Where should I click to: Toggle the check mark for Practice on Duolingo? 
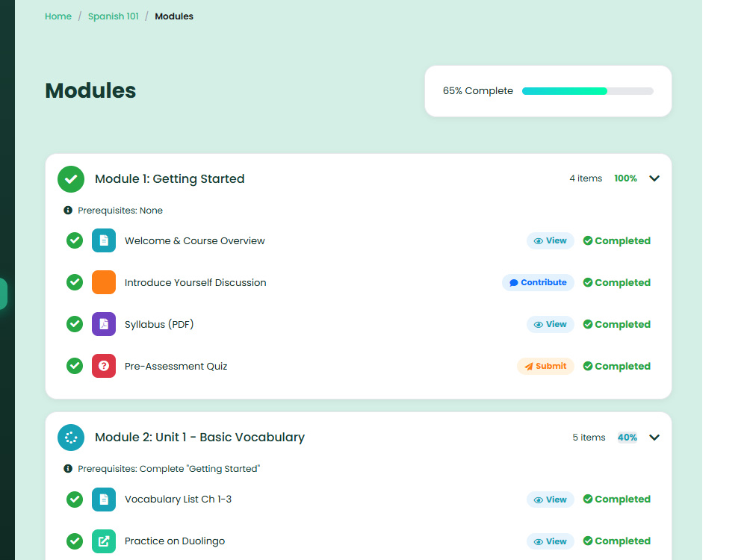pos(74,541)
